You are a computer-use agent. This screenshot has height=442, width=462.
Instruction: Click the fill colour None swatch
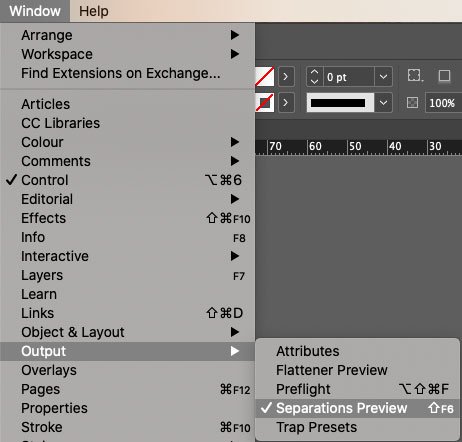[x=265, y=76]
